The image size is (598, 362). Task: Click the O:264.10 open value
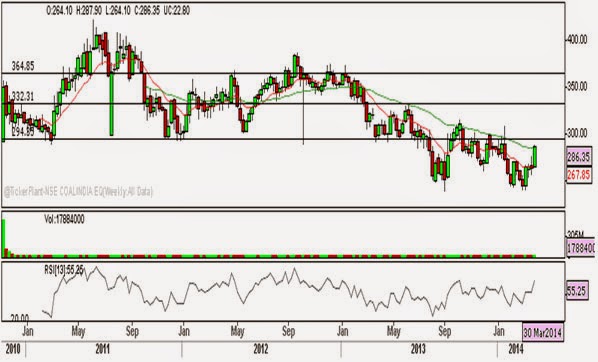[x=59, y=11]
